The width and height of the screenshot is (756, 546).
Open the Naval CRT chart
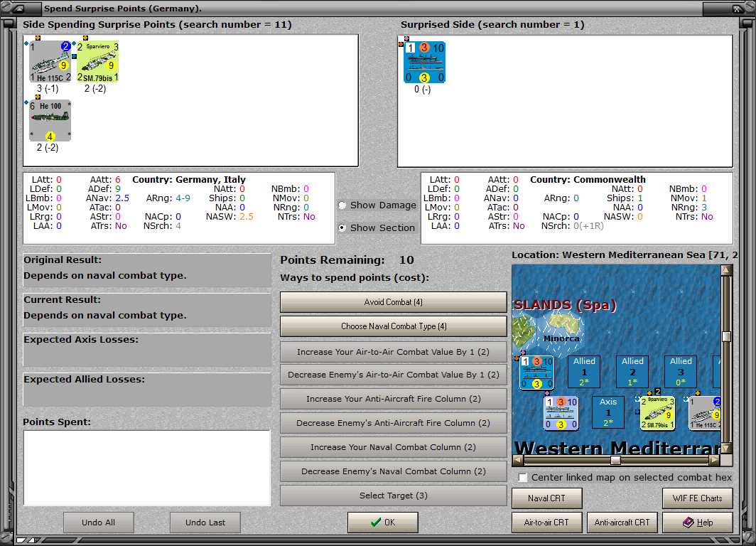coord(547,498)
